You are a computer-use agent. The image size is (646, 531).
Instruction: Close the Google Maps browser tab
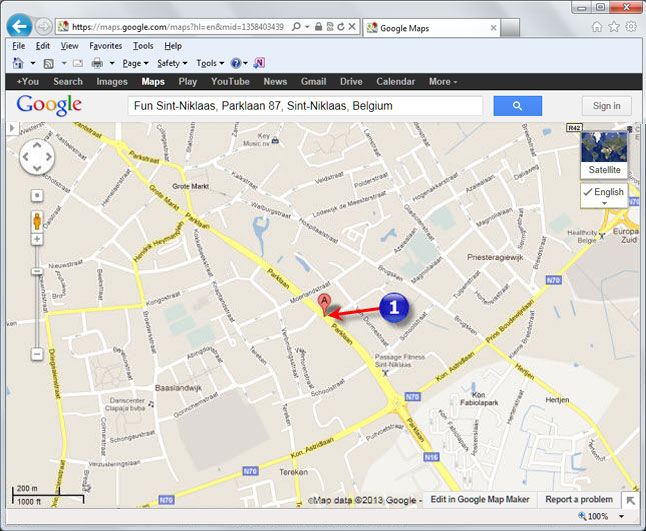point(493,28)
